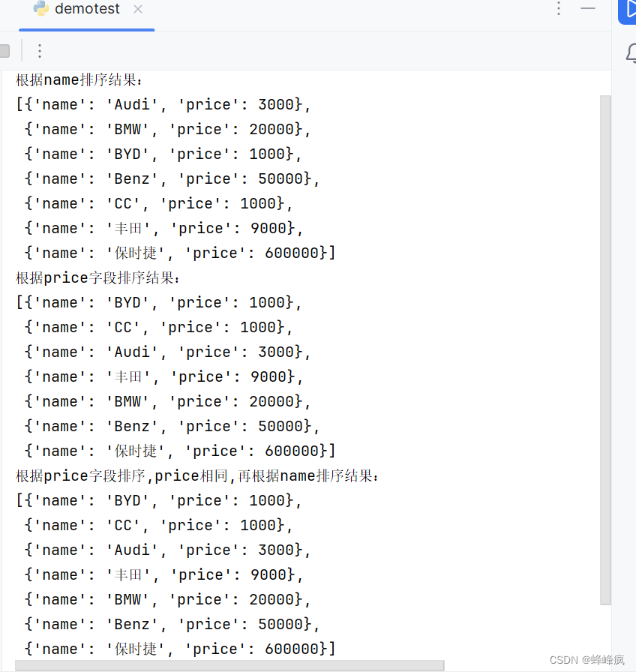Click the '丰田' 9000 line in name-sorted list
The height and width of the screenshot is (672, 636).
click(x=163, y=229)
